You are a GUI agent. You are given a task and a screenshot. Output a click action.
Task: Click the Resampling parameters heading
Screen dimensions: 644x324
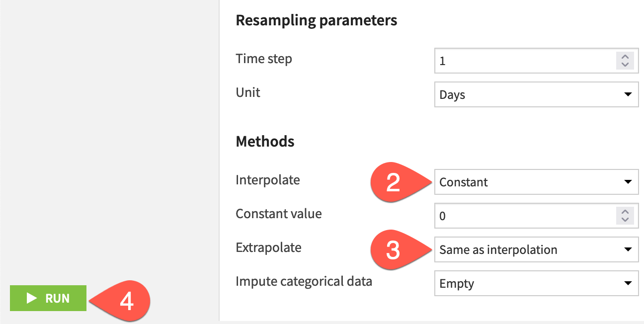click(x=317, y=20)
